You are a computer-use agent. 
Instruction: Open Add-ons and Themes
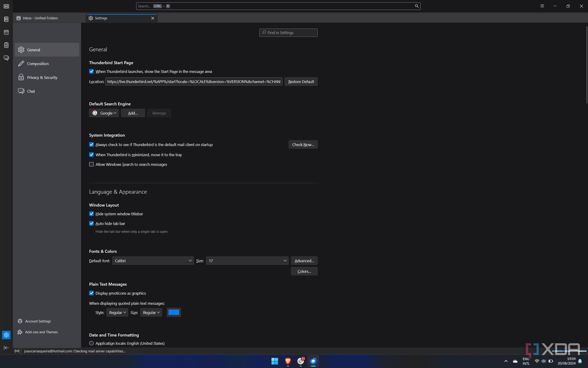tap(38, 332)
